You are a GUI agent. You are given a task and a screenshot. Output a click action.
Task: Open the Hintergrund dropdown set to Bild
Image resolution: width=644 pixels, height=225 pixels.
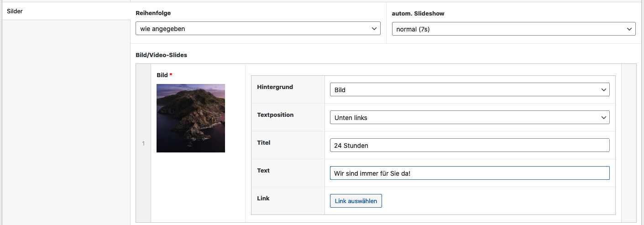(x=469, y=90)
